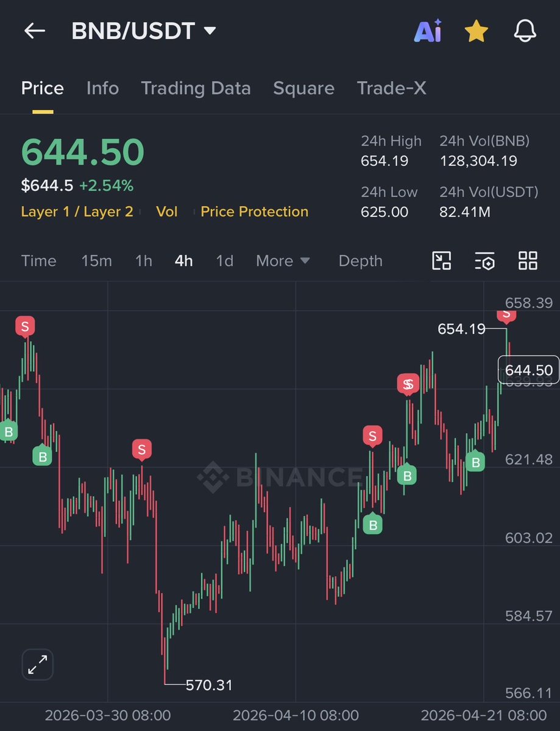Open the AI assistant icon
560x731 pixels.
pos(428,31)
